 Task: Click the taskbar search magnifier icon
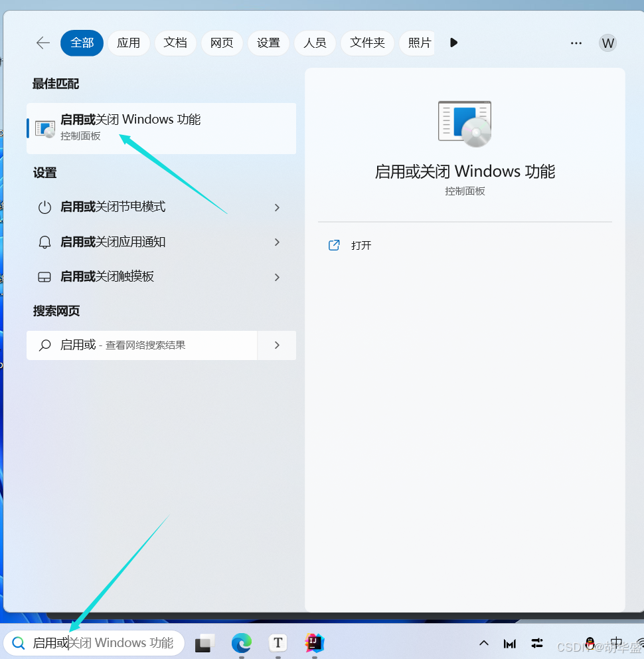[18, 643]
